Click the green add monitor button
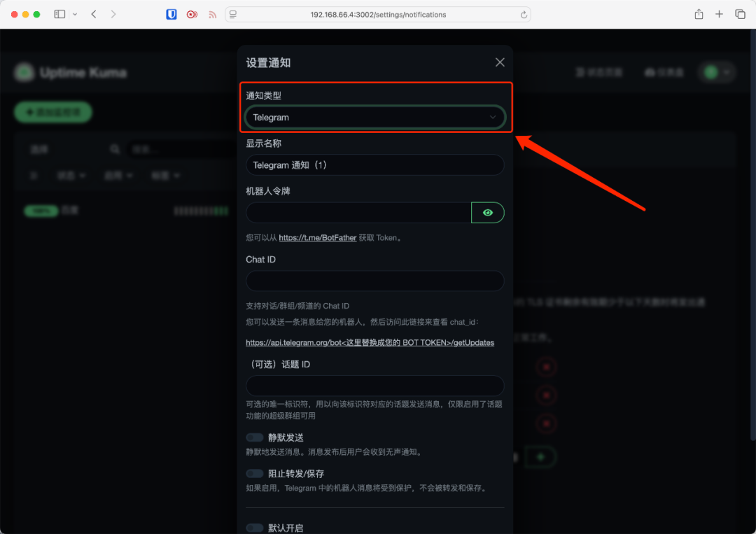The width and height of the screenshot is (756, 534). pos(53,112)
